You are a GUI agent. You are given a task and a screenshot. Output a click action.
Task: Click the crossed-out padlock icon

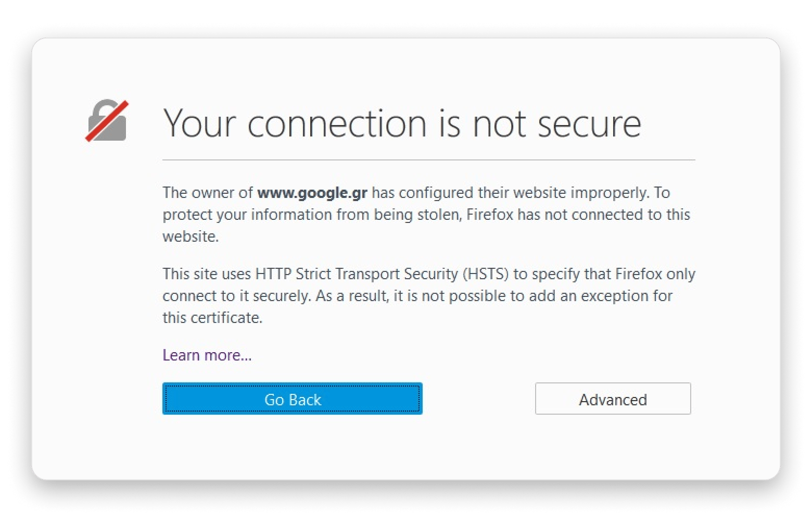pyautogui.click(x=107, y=121)
